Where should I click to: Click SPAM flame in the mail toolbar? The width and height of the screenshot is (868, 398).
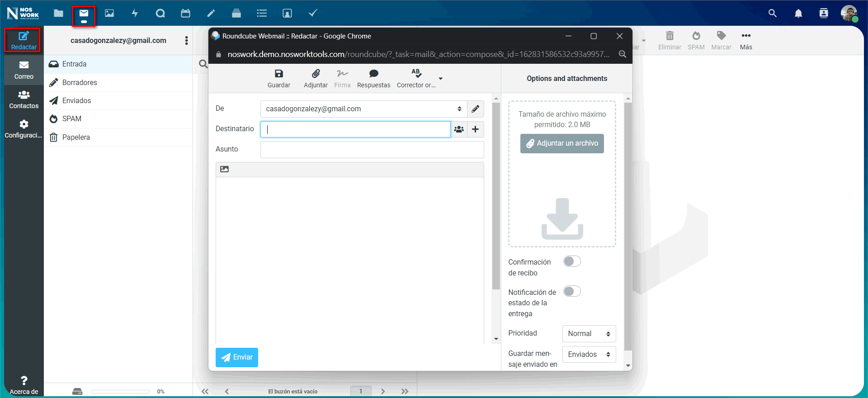click(696, 40)
